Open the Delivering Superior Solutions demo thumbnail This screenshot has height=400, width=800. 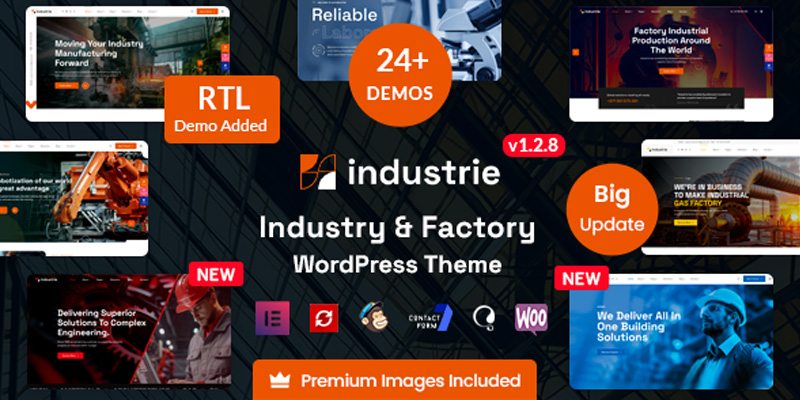129,332
